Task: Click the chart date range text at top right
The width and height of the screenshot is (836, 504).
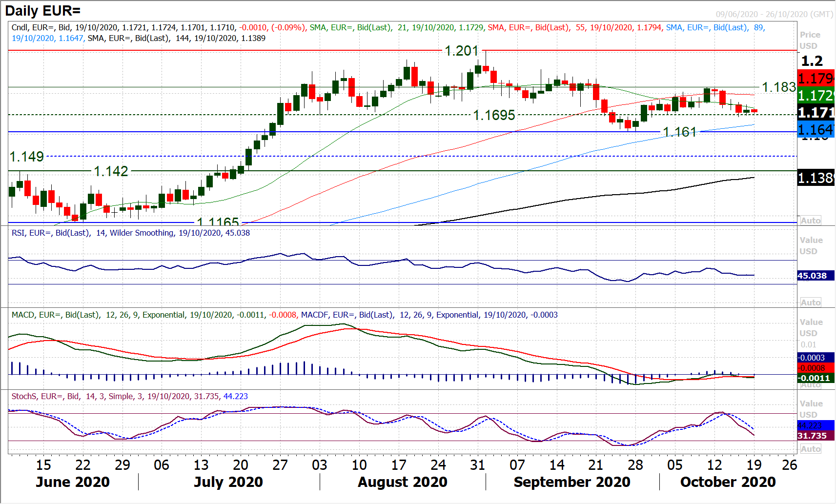Action: (774, 14)
